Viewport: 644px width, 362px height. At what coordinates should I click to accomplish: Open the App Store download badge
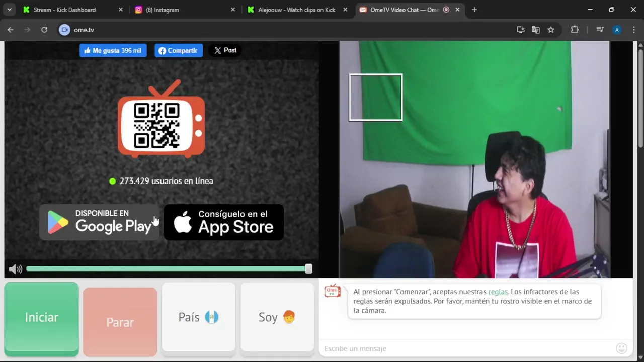[x=224, y=222]
